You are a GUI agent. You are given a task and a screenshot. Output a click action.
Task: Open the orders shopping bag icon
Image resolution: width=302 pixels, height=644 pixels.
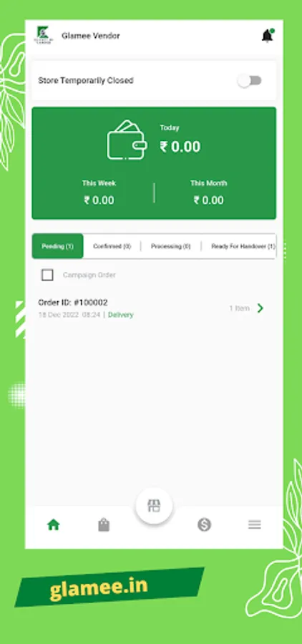[104, 525]
